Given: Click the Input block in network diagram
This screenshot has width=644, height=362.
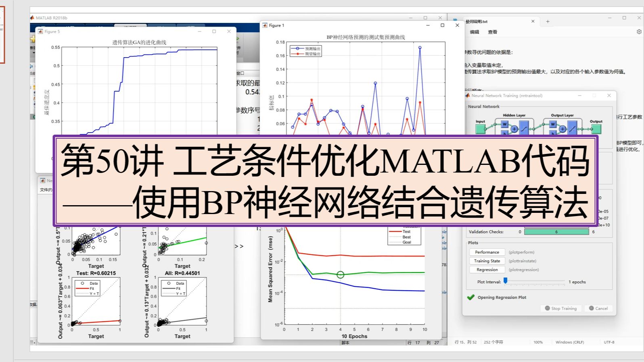Looking at the screenshot, I should (480, 129).
